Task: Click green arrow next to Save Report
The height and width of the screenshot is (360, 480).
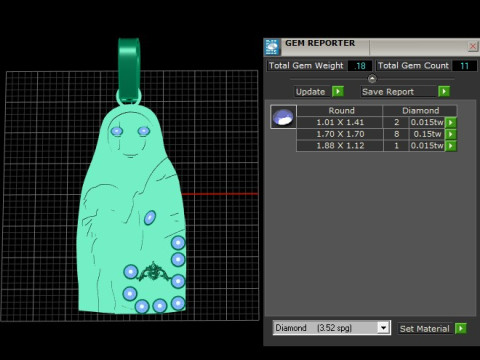Action: point(444,91)
